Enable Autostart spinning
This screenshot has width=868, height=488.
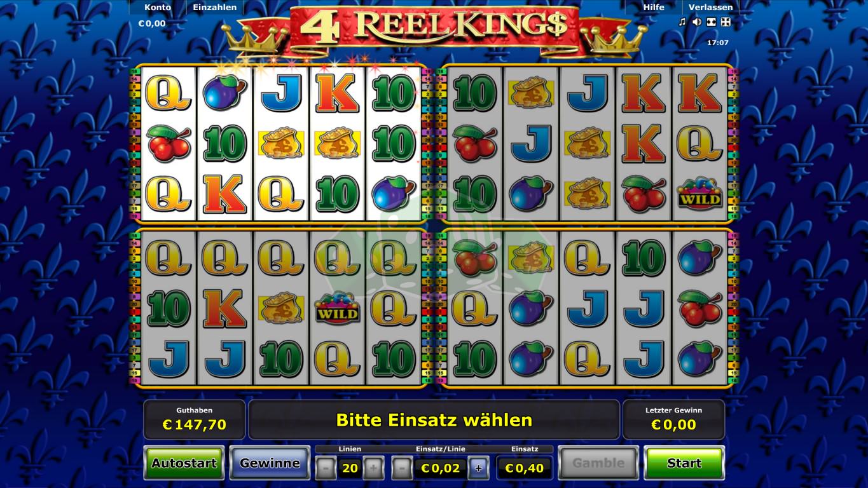[184, 463]
